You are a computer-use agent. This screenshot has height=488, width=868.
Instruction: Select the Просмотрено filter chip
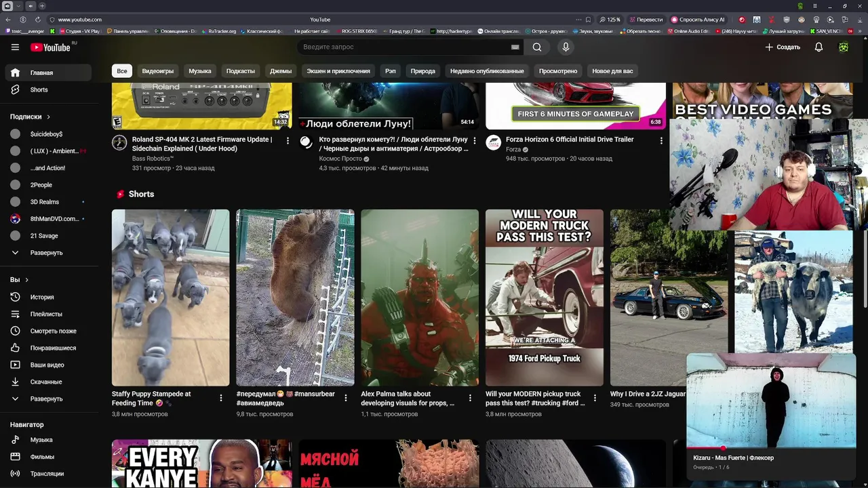558,71
